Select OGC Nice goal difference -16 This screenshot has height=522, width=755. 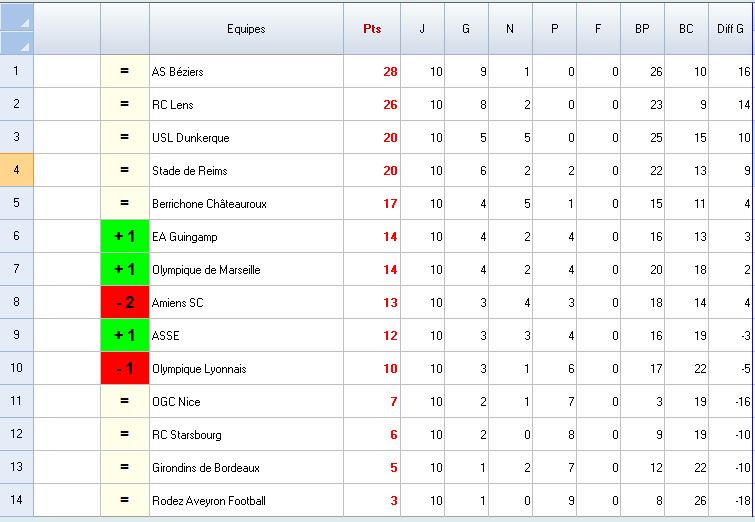(x=731, y=401)
